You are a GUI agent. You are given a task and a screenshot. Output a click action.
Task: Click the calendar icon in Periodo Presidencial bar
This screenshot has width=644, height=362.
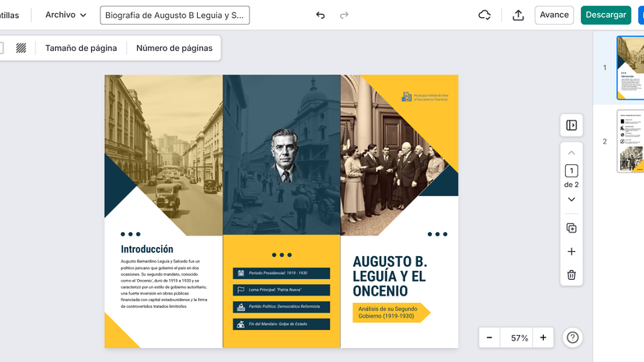[241, 273]
